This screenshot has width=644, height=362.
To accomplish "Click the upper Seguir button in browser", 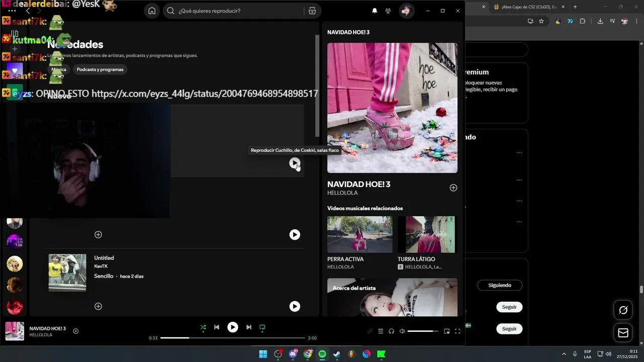I will coord(509,307).
